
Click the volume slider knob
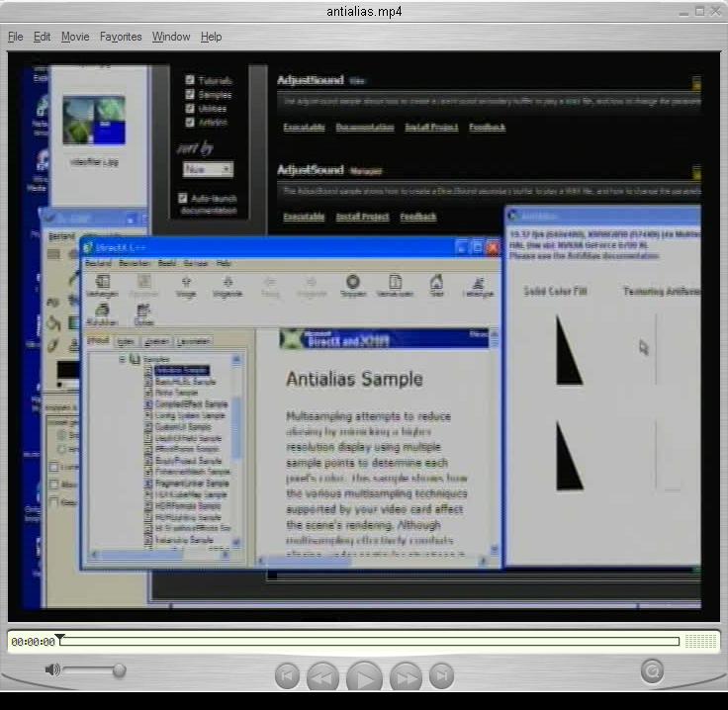(120, 670)
